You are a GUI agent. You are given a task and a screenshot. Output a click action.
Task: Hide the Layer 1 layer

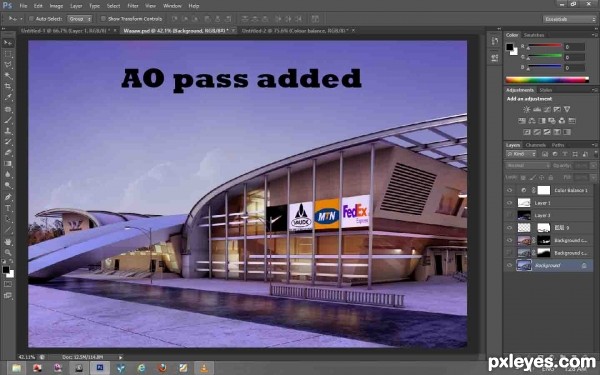509,203
